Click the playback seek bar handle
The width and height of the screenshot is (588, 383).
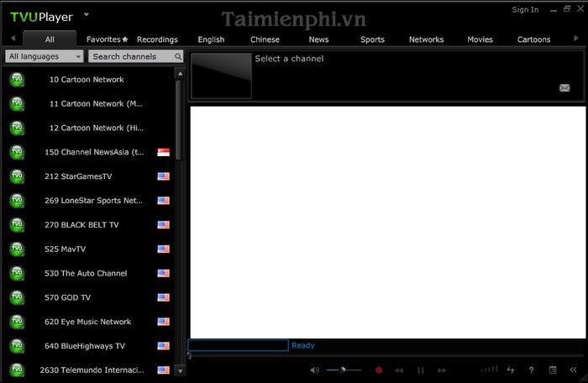coord(189,355)
